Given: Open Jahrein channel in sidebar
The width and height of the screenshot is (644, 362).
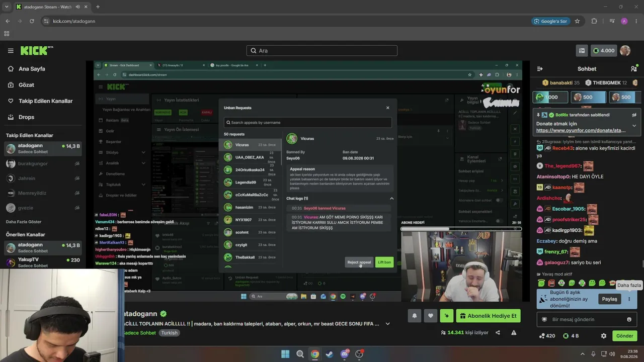Looking at the screenshot, I should (x=43, y=178).
